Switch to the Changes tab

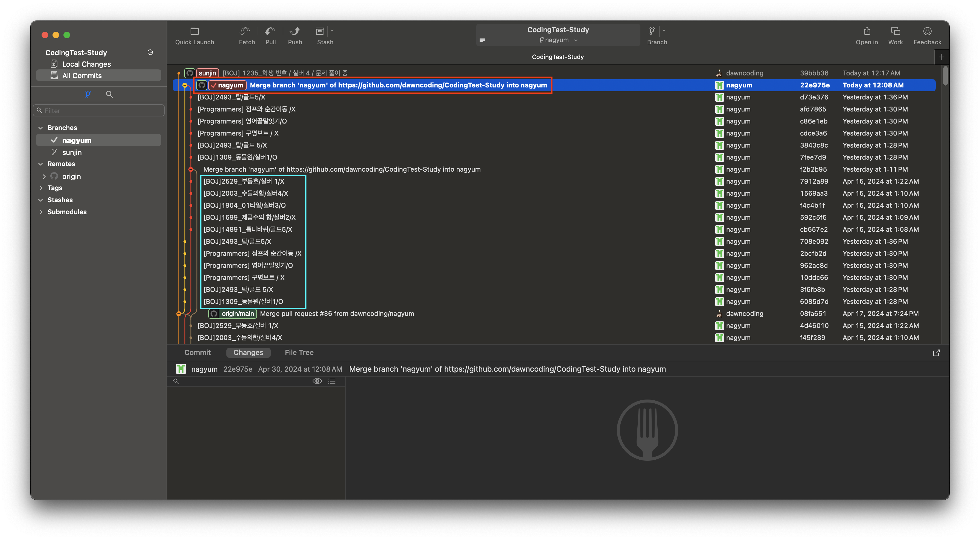click(x=249, y=353)
